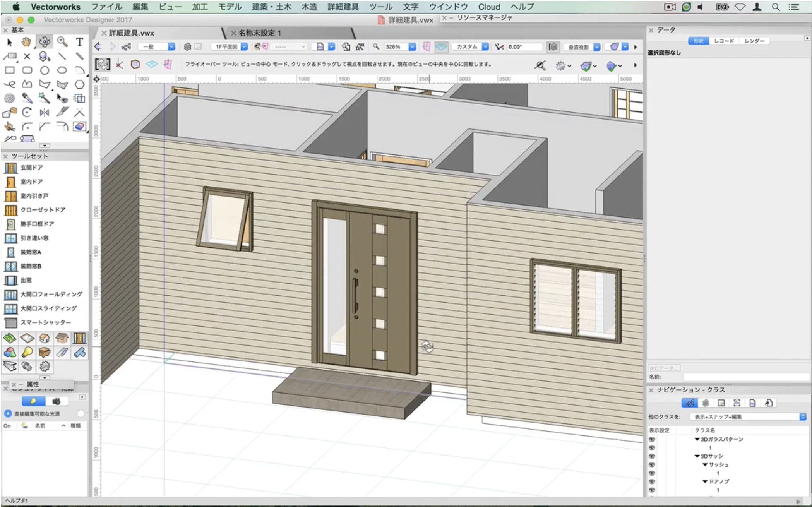
Task: Select 直接編集可能な光源 radio button
Action: point(8,414)
